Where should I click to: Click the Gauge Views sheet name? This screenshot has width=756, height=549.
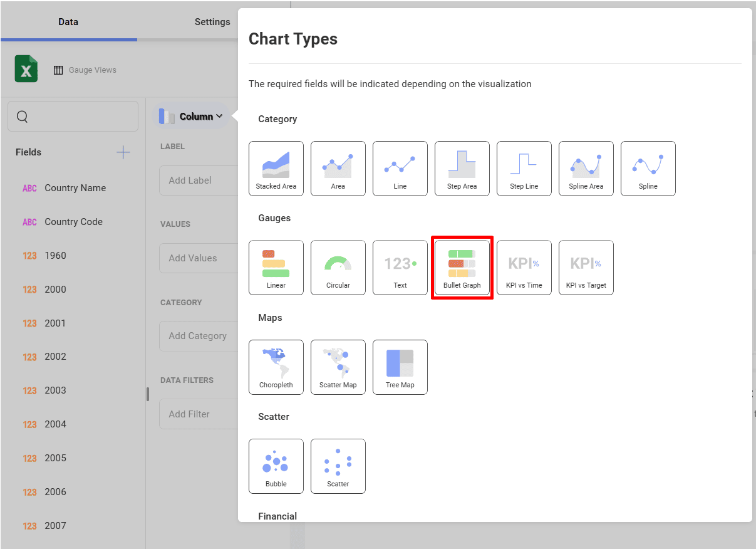(x=93, y=70)
